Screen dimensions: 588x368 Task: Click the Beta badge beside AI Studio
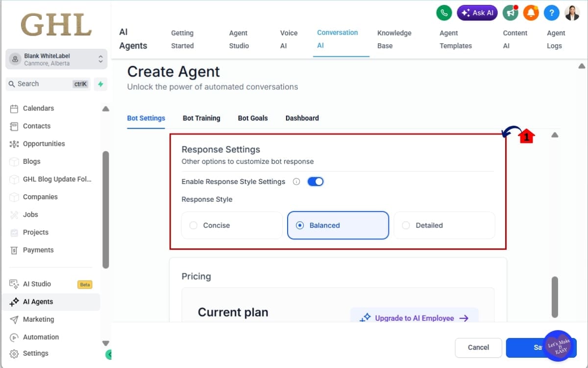tap(85, 285)
